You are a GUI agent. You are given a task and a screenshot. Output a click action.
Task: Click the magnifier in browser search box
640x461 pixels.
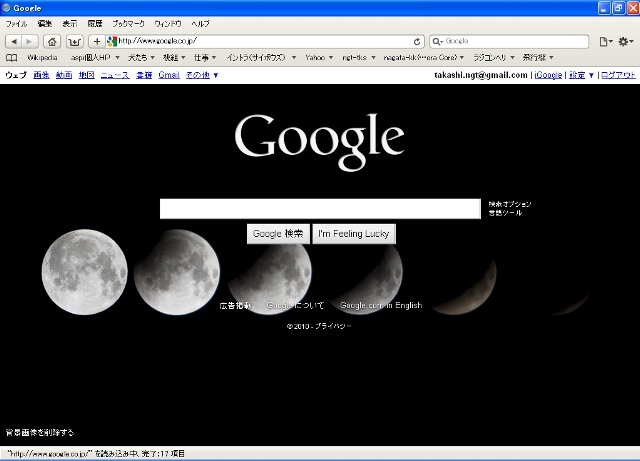coord(437,41)
